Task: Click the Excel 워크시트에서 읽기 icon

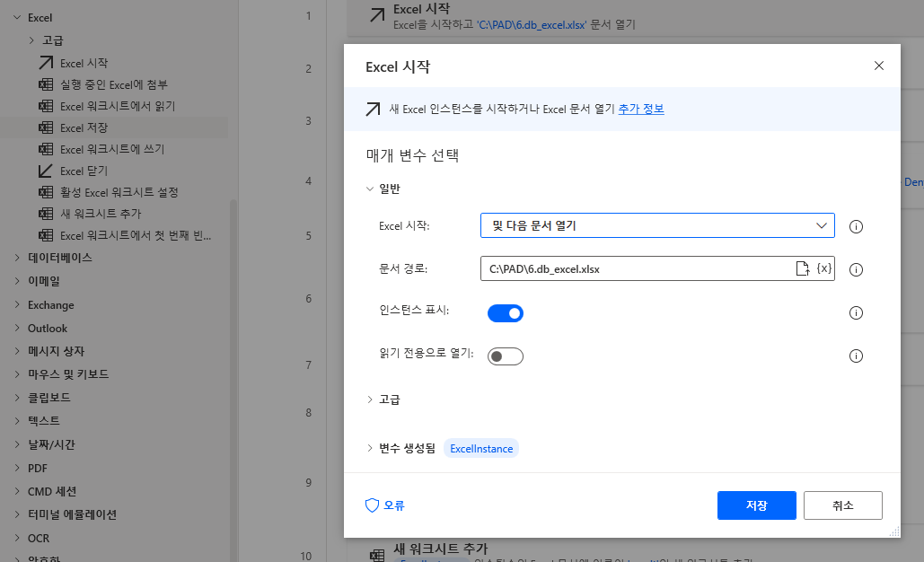Action: (46, 106)
